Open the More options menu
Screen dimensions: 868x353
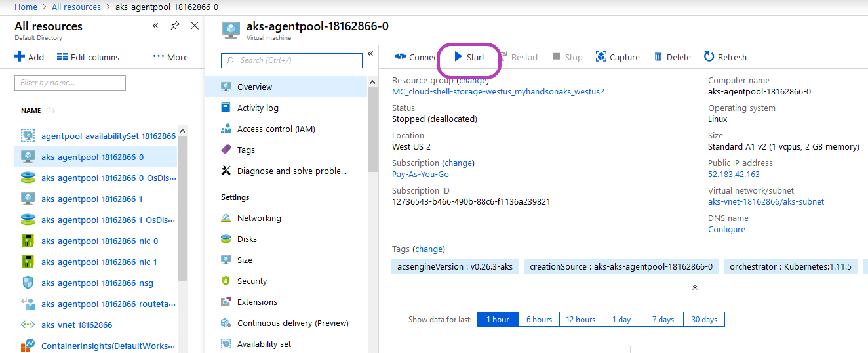click(x=170, y=57)
